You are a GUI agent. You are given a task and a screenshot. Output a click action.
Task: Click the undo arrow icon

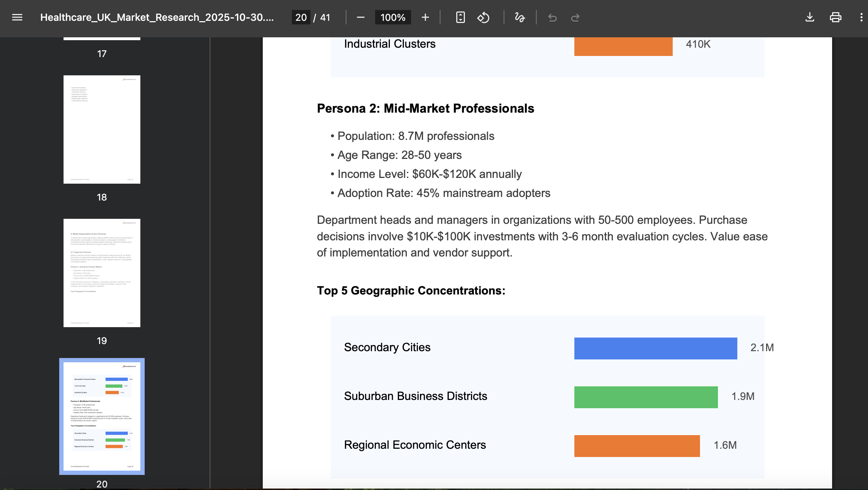pos(552,17)
